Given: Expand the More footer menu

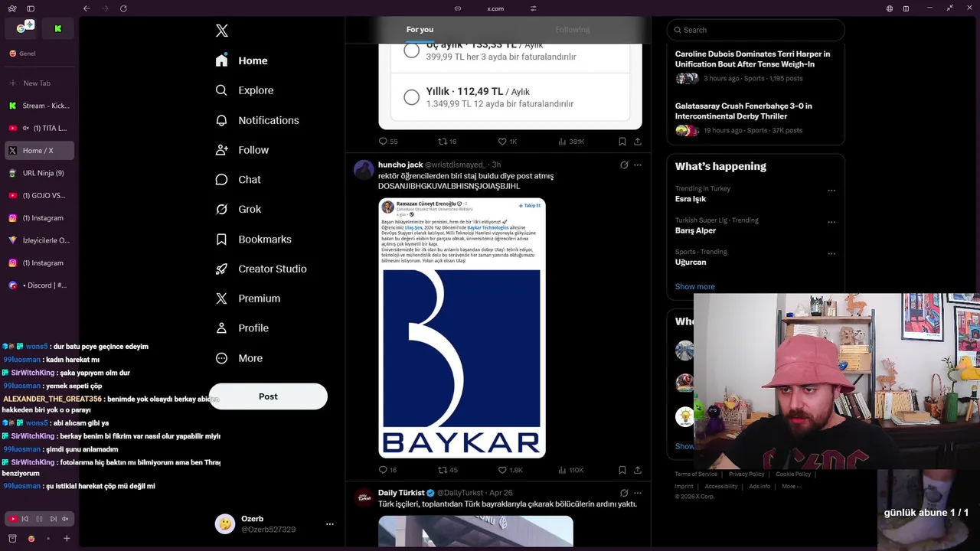Looking at the screenshot, I should click(792, 486).
